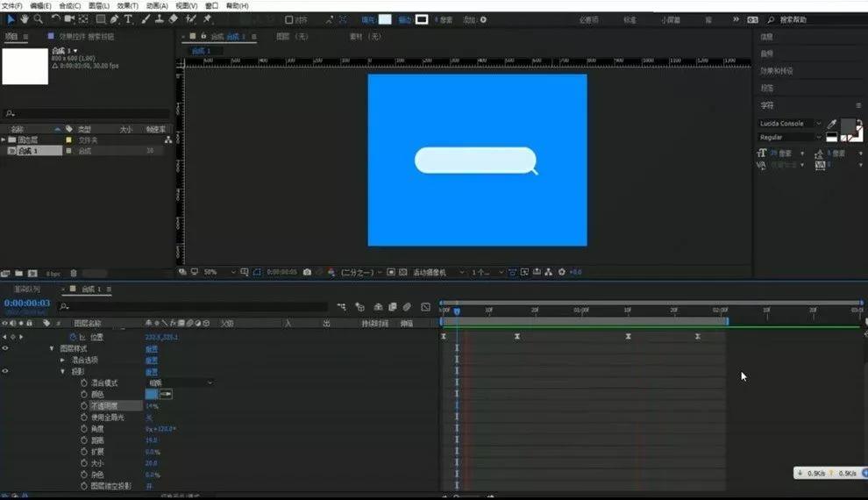Click the Fill label in toolbar
This screenshot has width=868, height=500.
[368, 20]
